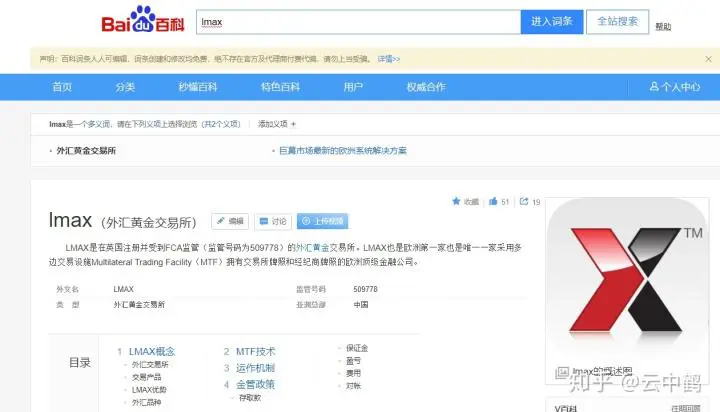Open the 权威合作 nav item
Image resolution: width=720 pixels, height=412 pixels.
pos(426,87)
